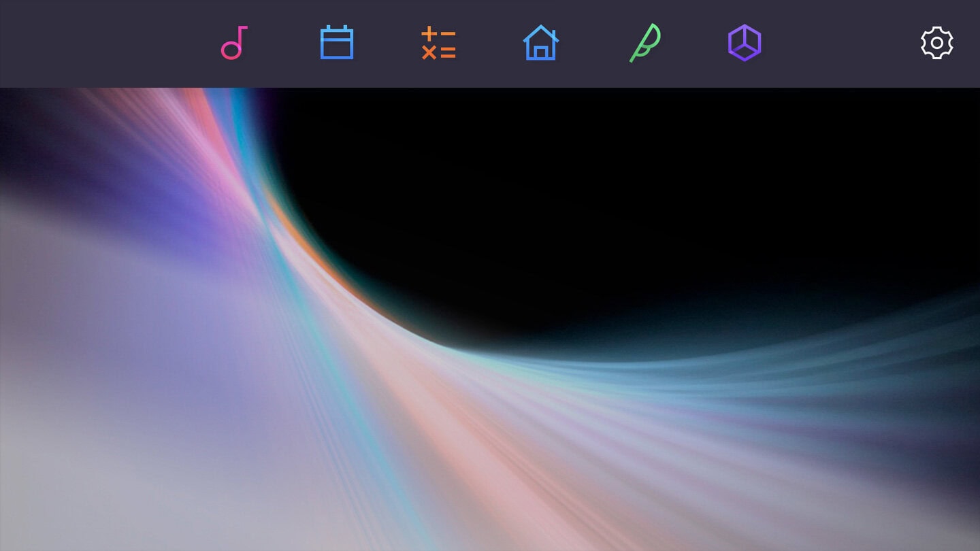Viewport: 980px width, 551px height.
Task: Tap the house-shaped home button
Action: click(540, 43)
